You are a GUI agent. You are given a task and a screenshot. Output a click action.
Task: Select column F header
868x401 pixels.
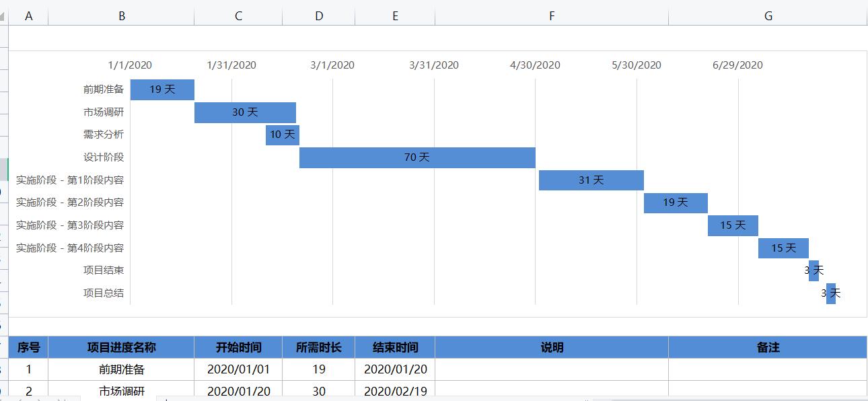tap(552, 16)
